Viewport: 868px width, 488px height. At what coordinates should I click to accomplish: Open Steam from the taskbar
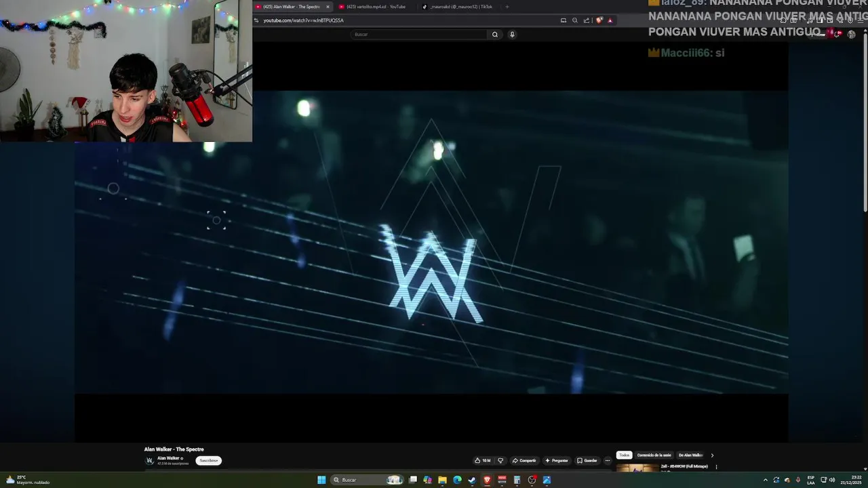click(x=472, y=480)
